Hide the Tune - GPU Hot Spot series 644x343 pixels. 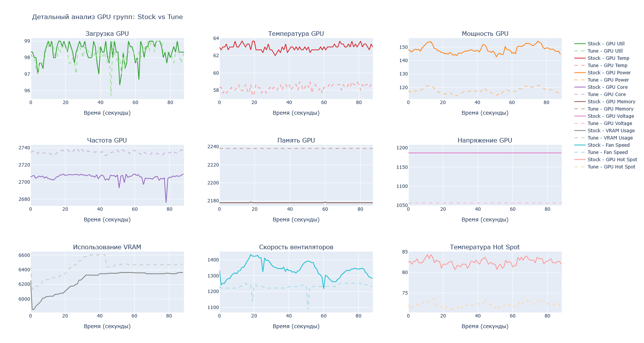611,167
